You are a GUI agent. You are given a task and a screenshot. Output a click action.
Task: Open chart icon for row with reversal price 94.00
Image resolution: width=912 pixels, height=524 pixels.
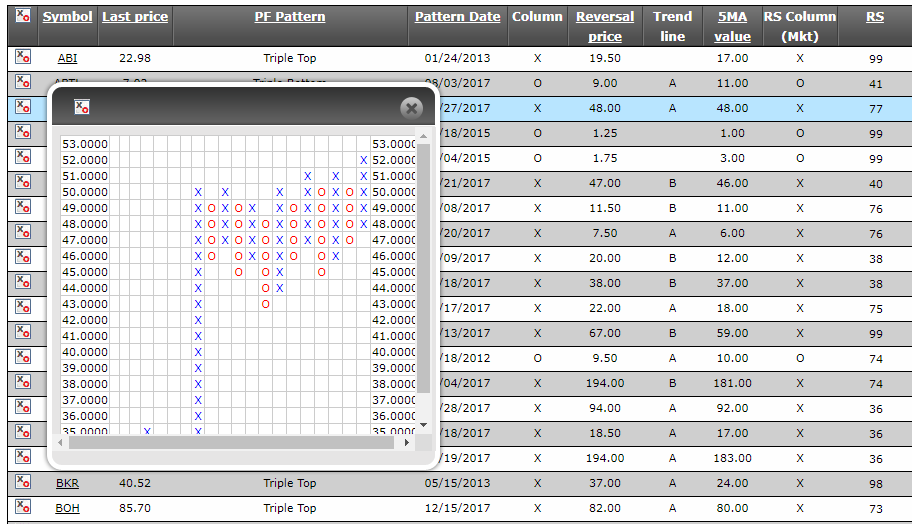[23, 407]
